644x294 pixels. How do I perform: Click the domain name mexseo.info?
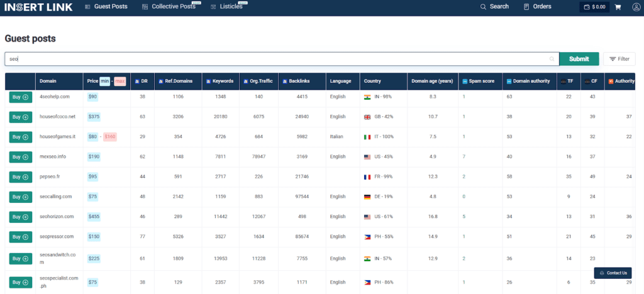(x=53, y=156)
